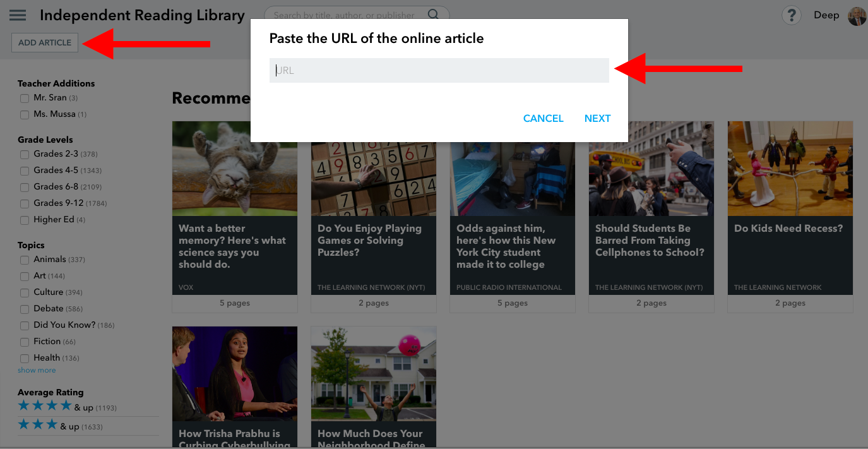868x449 pixels.
Task: Enable the Higher Ed filter
Action: pos(25,220)
